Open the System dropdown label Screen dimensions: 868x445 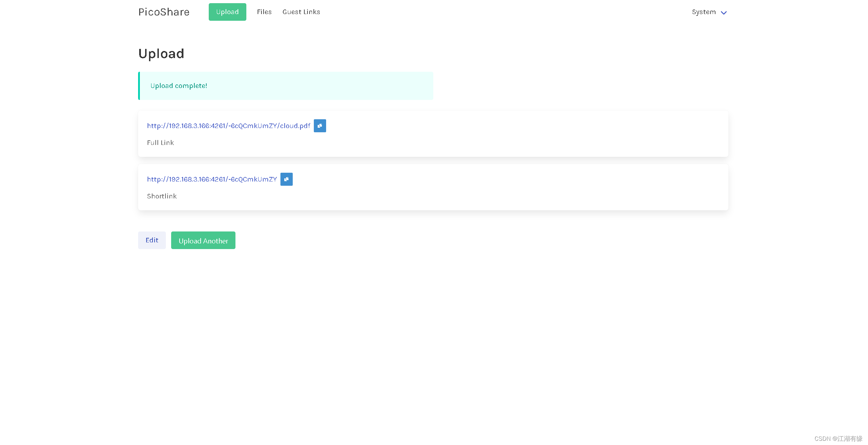[703, 12]
